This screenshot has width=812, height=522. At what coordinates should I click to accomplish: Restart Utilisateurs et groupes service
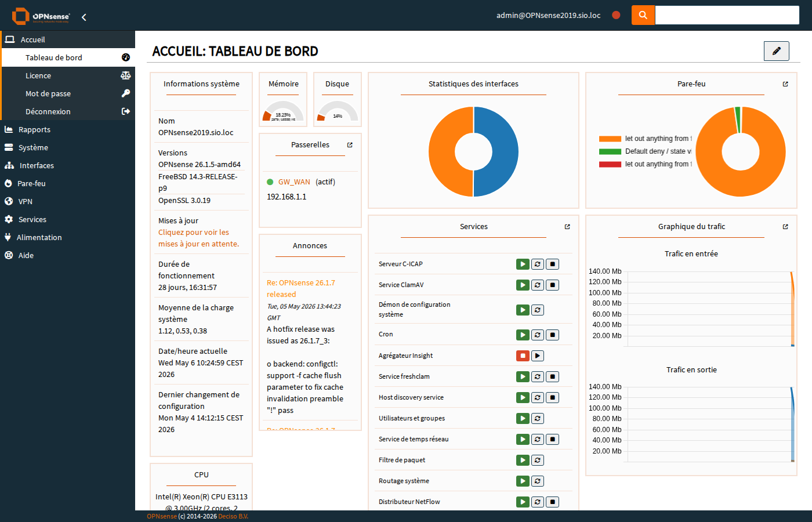tap(538, 419)
